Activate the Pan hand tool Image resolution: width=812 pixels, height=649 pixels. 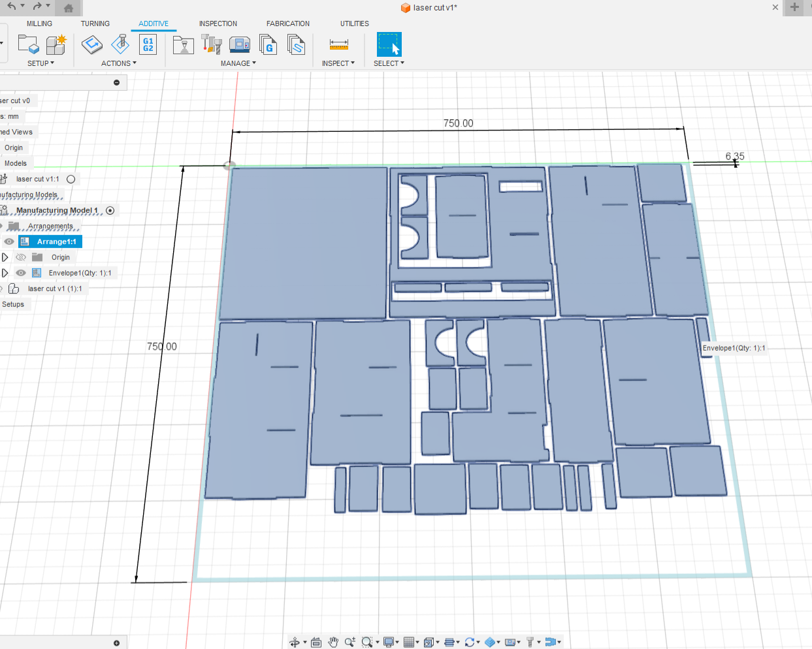(x=333, y=642)
